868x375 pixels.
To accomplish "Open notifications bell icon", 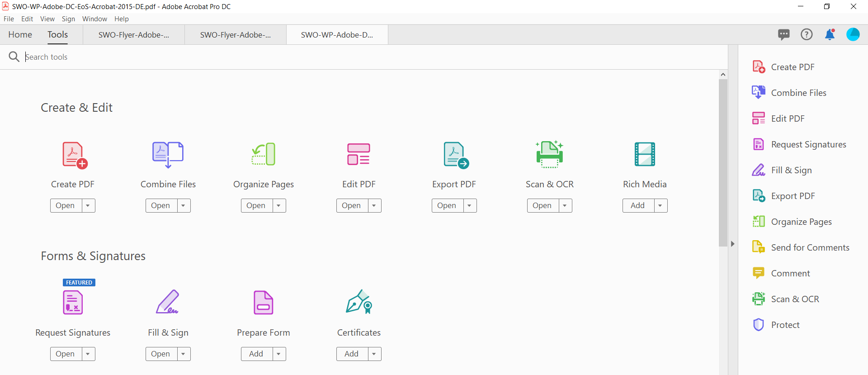I will click(x=830, y=34).
